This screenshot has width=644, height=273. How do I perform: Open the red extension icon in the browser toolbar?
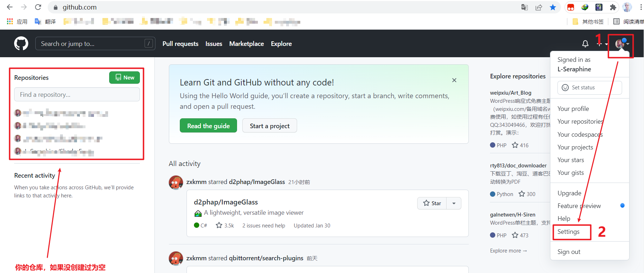pos(571,7)
